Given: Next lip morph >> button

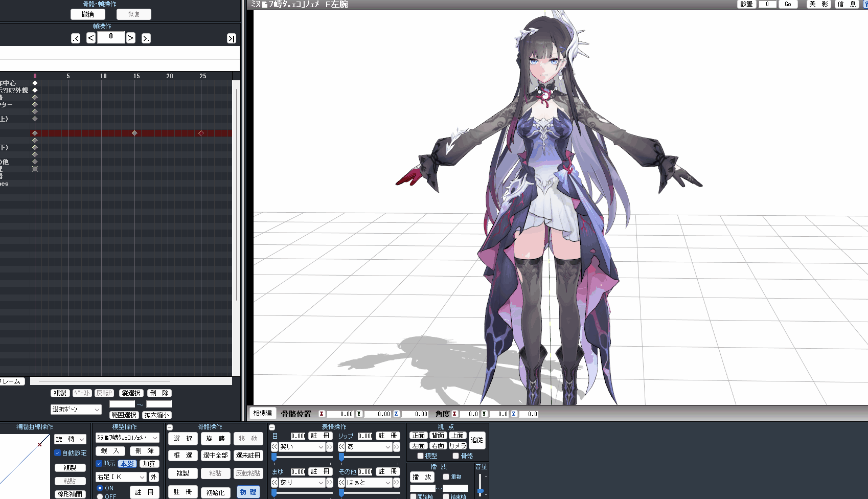Looking at the screenshot, I should tap(396, 447).
